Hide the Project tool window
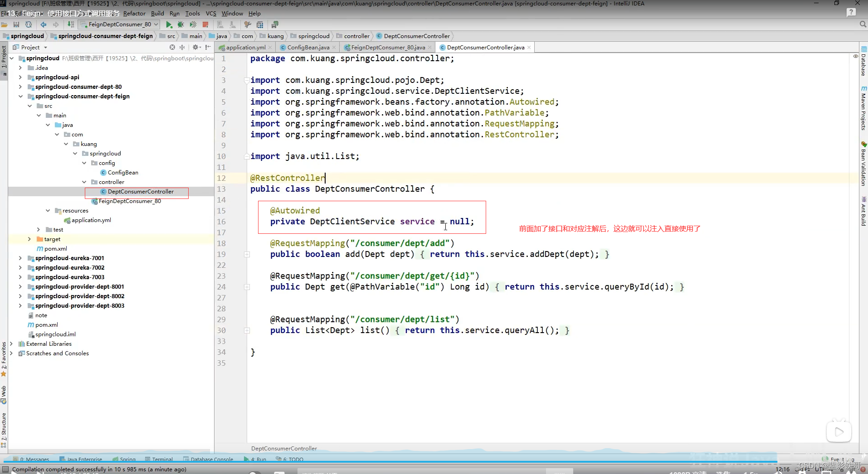Screen dimensions: 868x474 coord(208,47)
